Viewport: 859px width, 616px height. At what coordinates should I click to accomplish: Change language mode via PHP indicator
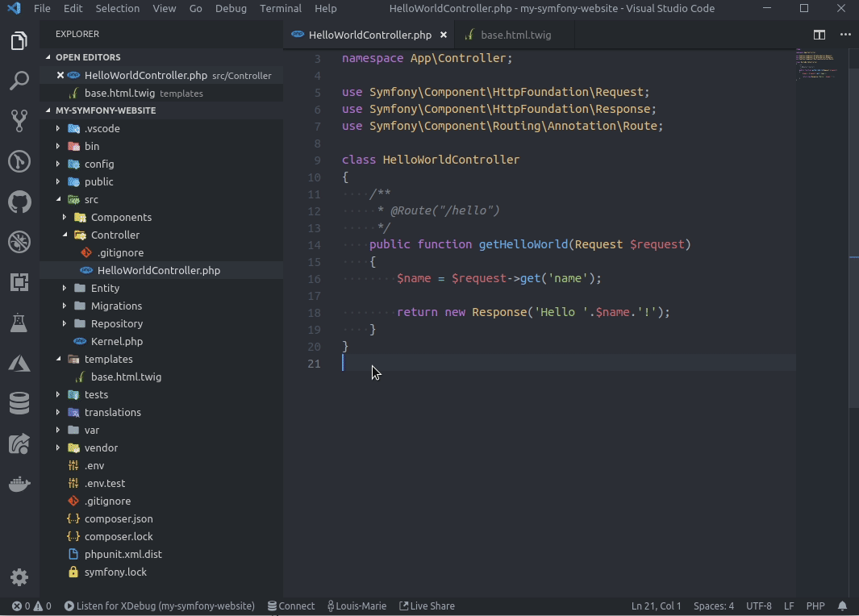tap(815, 606)
